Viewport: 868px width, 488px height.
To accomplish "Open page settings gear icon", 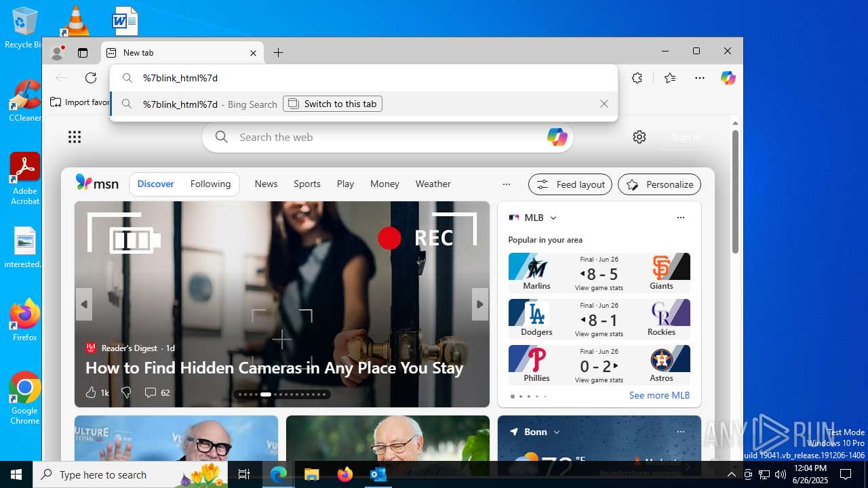I will pos(639,138).
